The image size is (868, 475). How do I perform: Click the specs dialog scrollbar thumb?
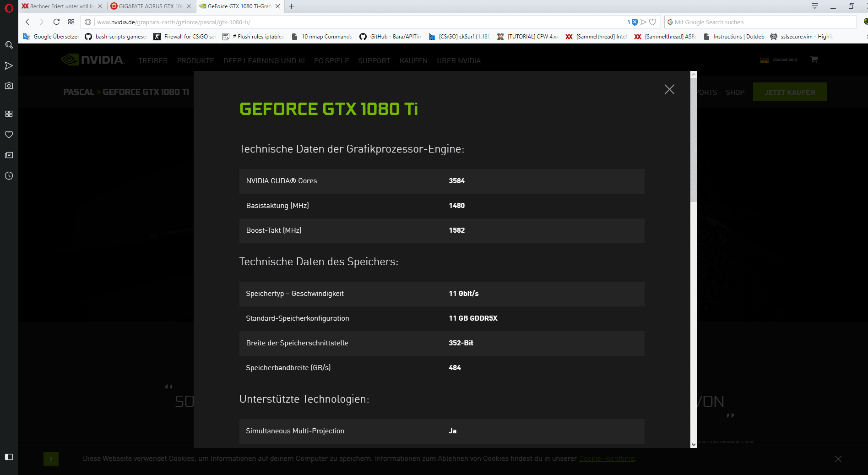pos(694,140)
